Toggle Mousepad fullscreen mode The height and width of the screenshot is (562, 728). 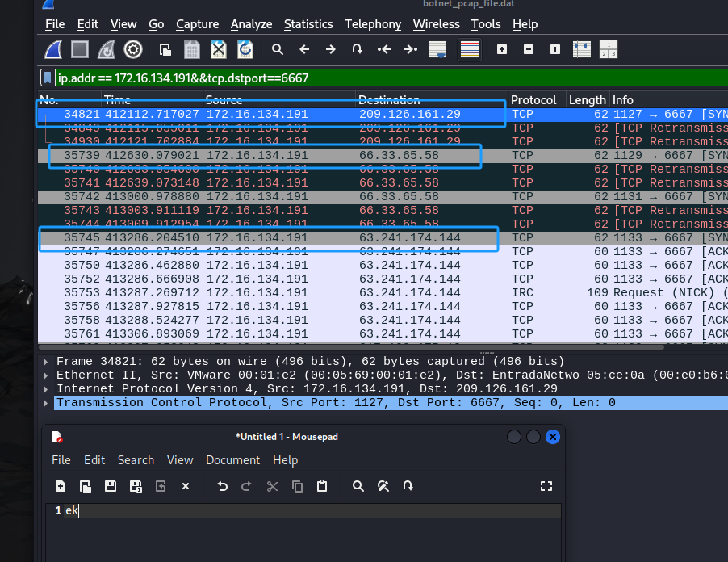[x=546, y=486]
